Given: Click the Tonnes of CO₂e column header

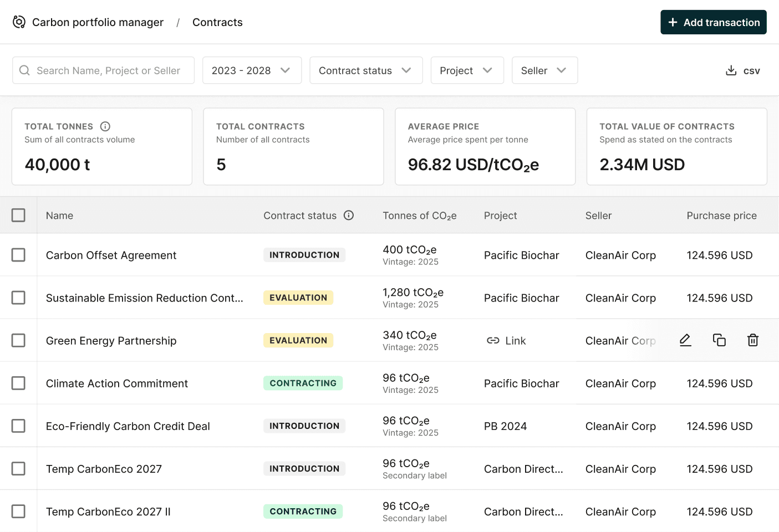Looking at the screenshot, I should [419, 216].
